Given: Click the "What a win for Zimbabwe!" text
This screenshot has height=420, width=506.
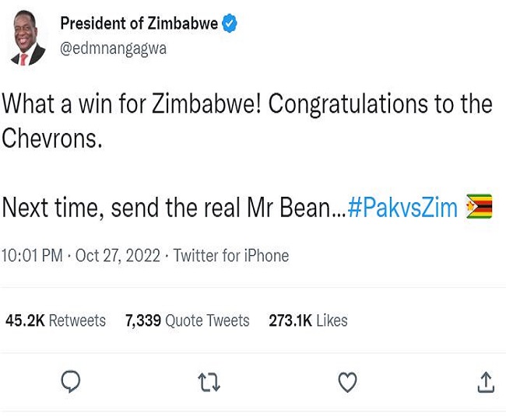Looking at the screenshot, I should coord(132,104).
